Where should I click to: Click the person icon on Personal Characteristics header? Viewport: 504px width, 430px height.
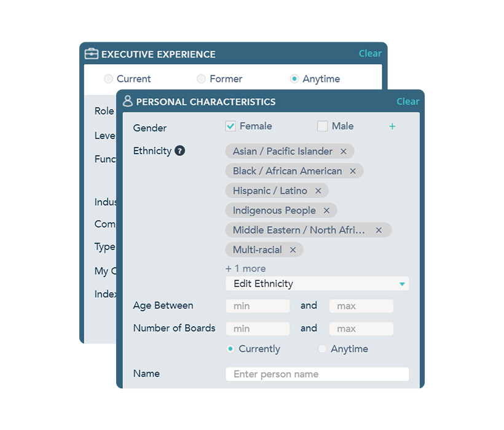click(128, 100)
